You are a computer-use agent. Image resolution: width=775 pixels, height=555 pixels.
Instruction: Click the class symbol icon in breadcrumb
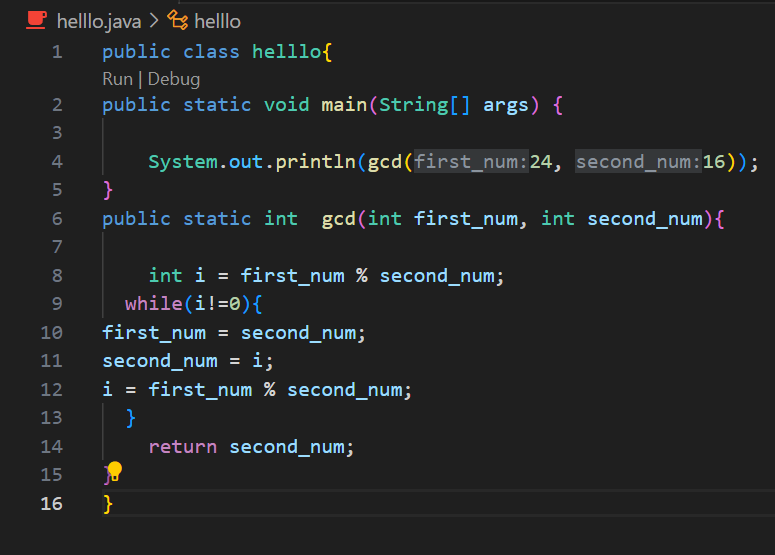pos(178,20)
